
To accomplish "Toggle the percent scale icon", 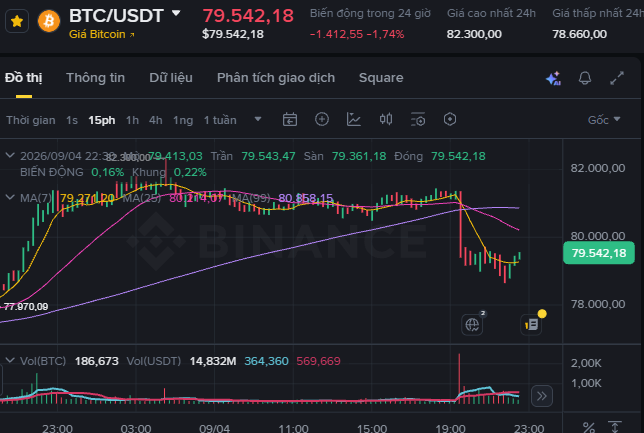I will [x=589, y=428].
